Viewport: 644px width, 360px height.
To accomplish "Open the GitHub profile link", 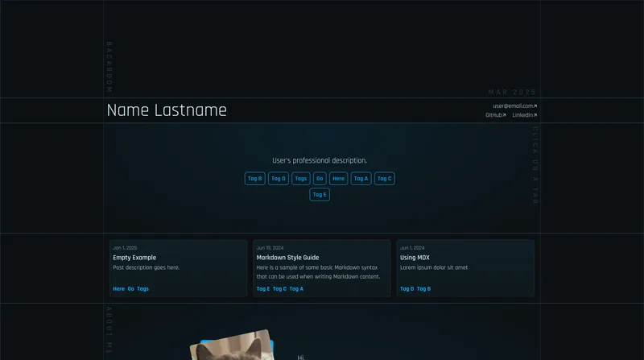I will coord(495,115).
